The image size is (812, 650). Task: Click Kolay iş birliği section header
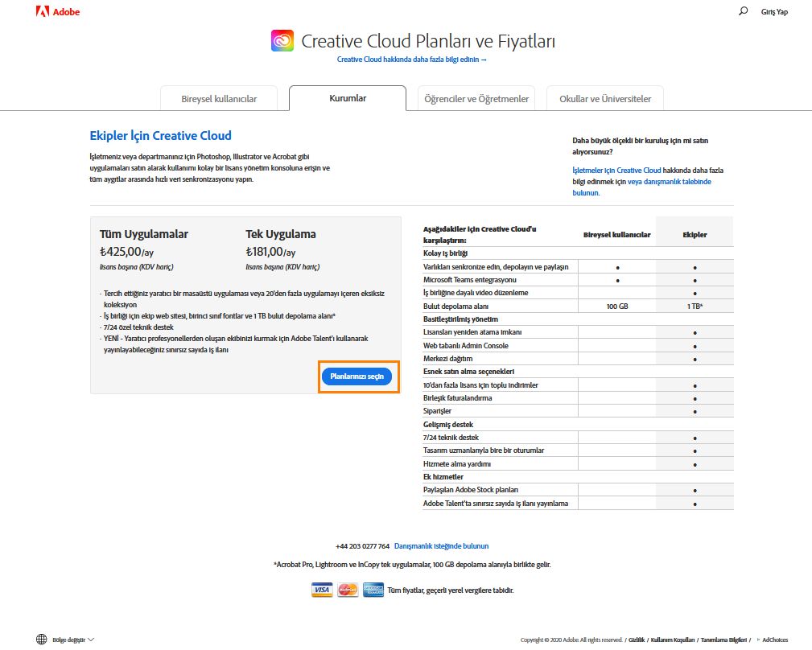click(445, 253)
